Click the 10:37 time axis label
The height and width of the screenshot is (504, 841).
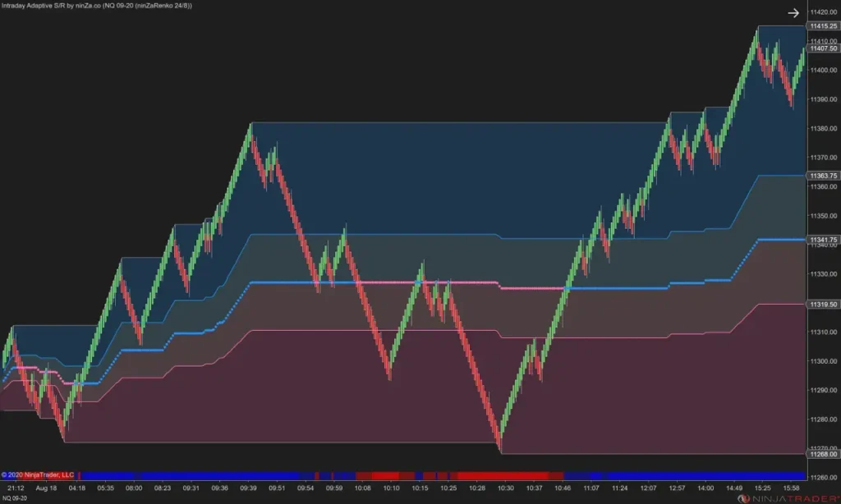pyautogui.click(x=534, y=488)
